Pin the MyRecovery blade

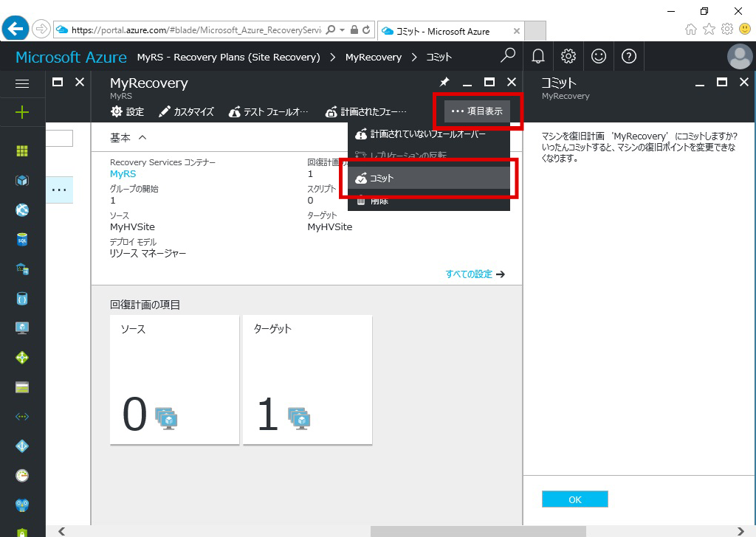click(x=444, y=83)
